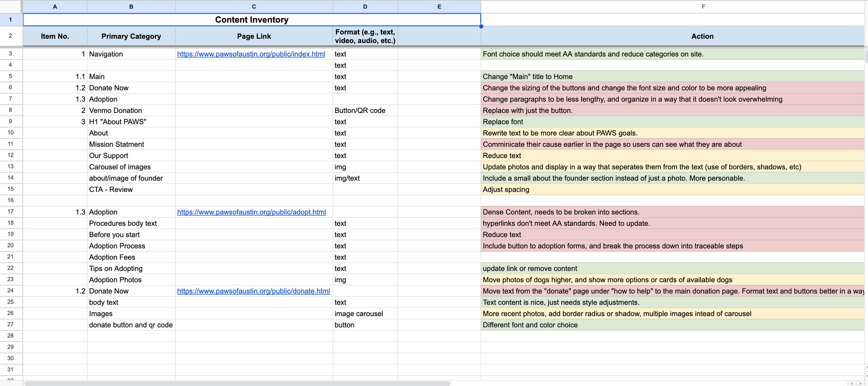
Task: Open the pawsofaustin donate.html link
Action: click(253, 291)
